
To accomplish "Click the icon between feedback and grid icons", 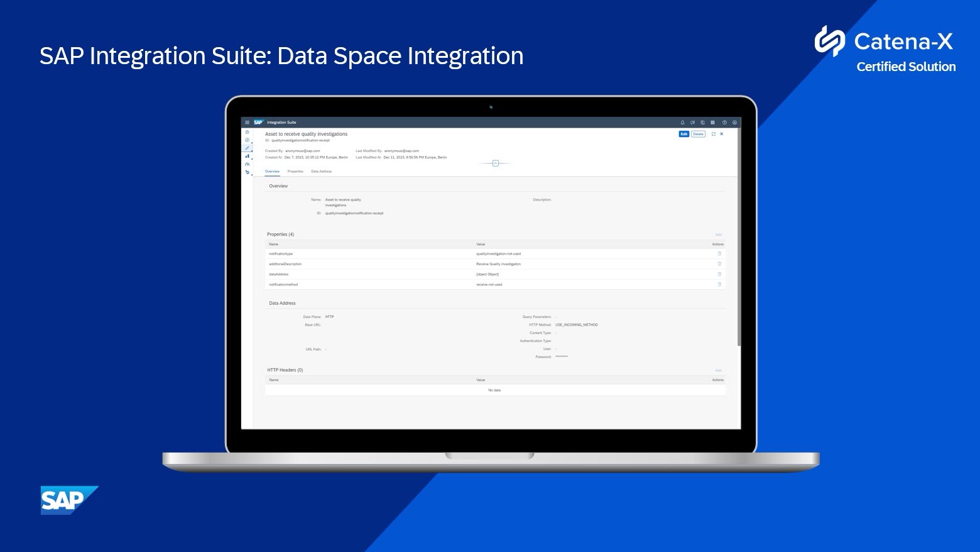I will click(702, 123).
